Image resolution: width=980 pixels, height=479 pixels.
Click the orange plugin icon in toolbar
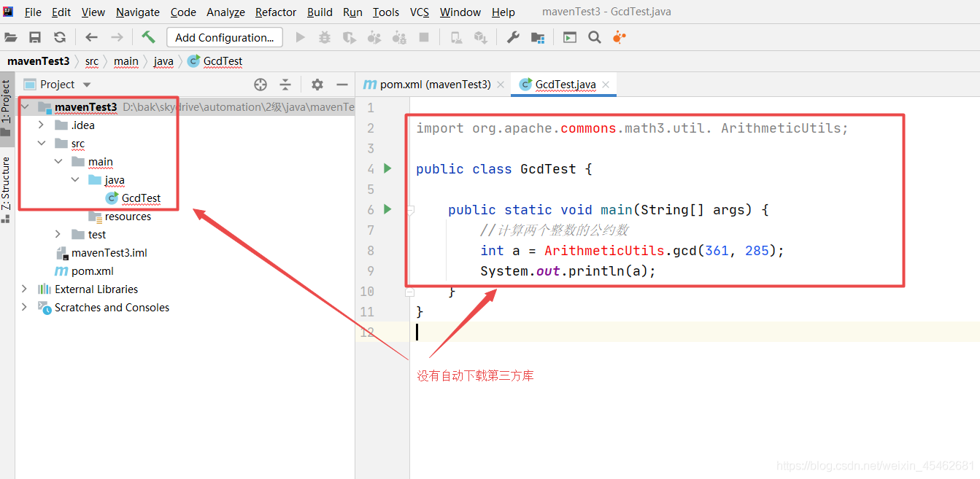[x=620, y=37]
